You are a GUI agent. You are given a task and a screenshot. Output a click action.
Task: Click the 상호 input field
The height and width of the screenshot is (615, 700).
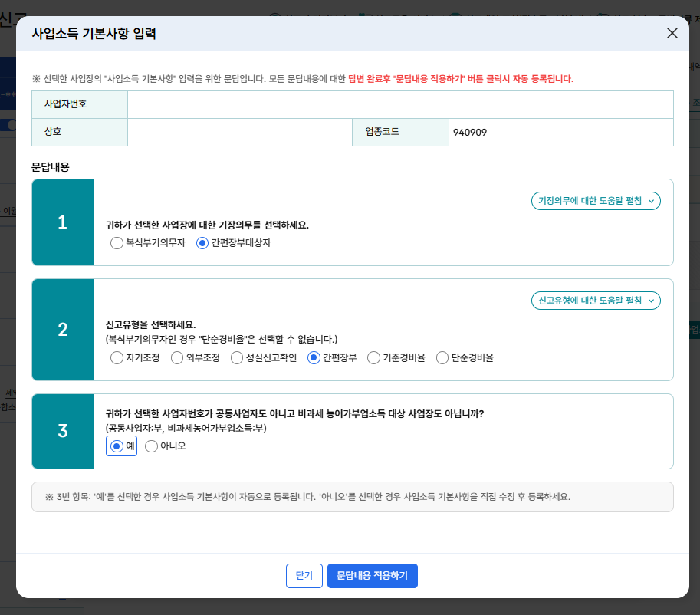(x=239, y=132)
